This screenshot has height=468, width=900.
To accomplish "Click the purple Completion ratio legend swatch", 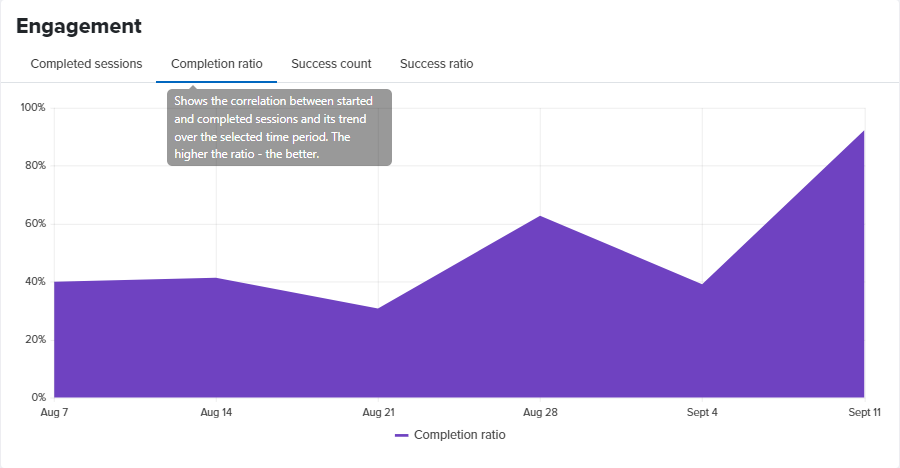I will point(401,435).
